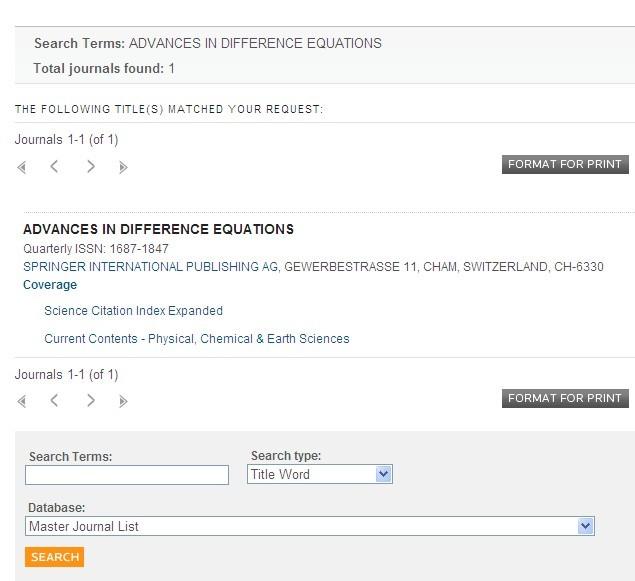Image resolution: width=635 pixels, height=581 pixels.
Task: Open Current Contents Physical, Chemical & Earth Sciences
Action: (x=197, y=339)
